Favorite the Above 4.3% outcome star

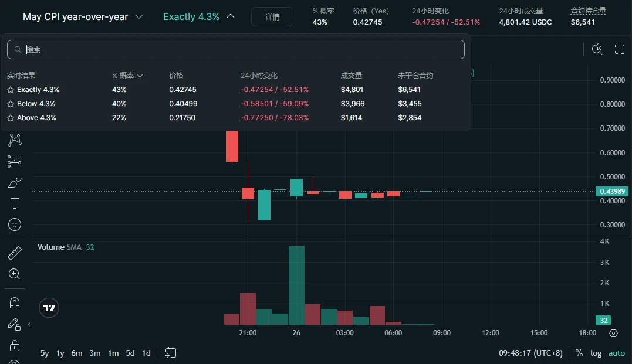coord(11,118)
